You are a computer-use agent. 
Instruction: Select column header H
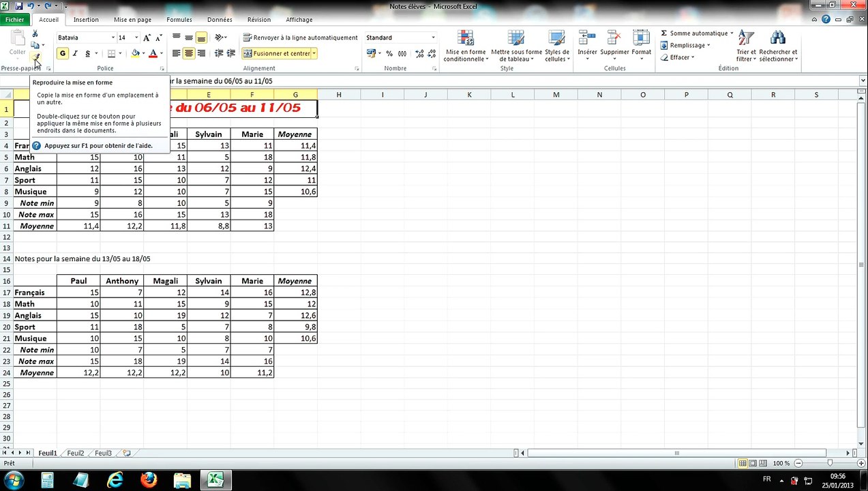[x=338, y=95]
